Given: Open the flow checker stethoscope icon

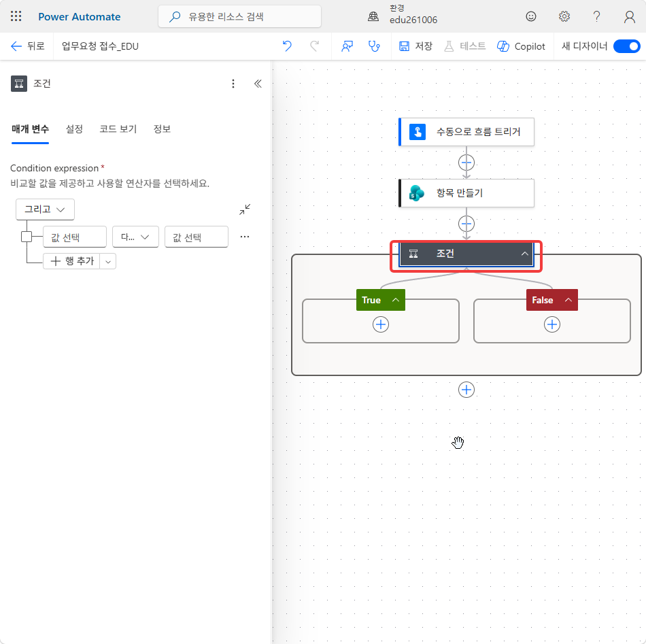Looking at the screenshot, I should [x=374, y=46].
